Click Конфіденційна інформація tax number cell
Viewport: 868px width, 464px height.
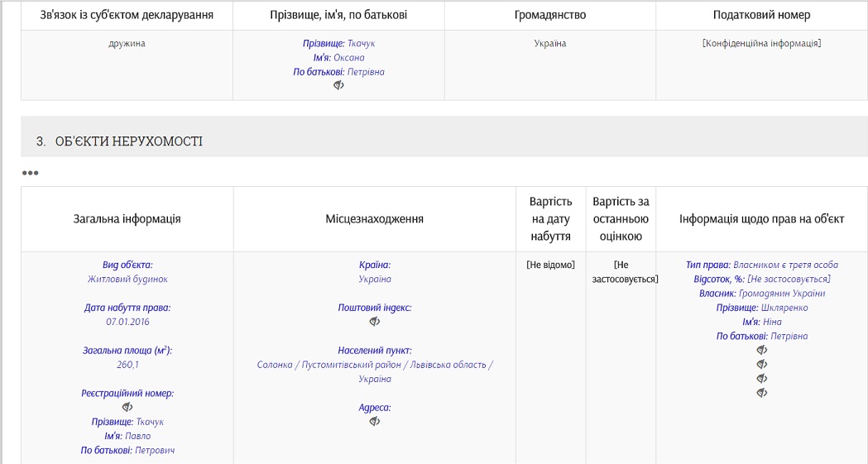click(x=762, y=43)
